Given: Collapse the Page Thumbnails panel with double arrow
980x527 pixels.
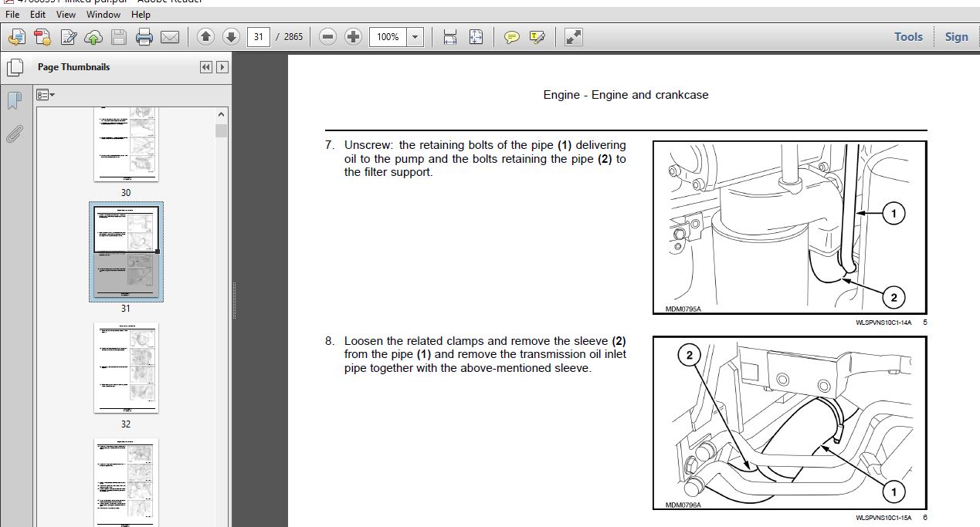Looking at the screenshot, I should pos(205,67).
